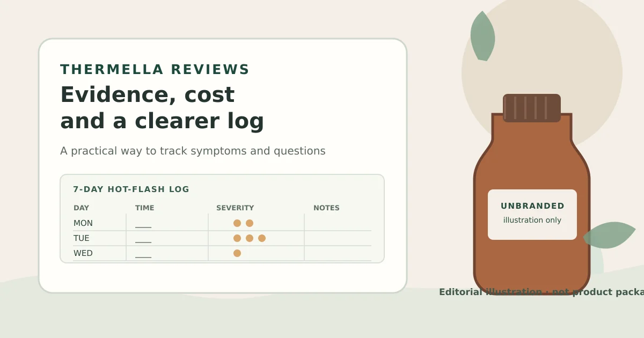Screen dimensions: 644x338
Task: Click the third severity dot in TUE row
Action: (262, 238)
